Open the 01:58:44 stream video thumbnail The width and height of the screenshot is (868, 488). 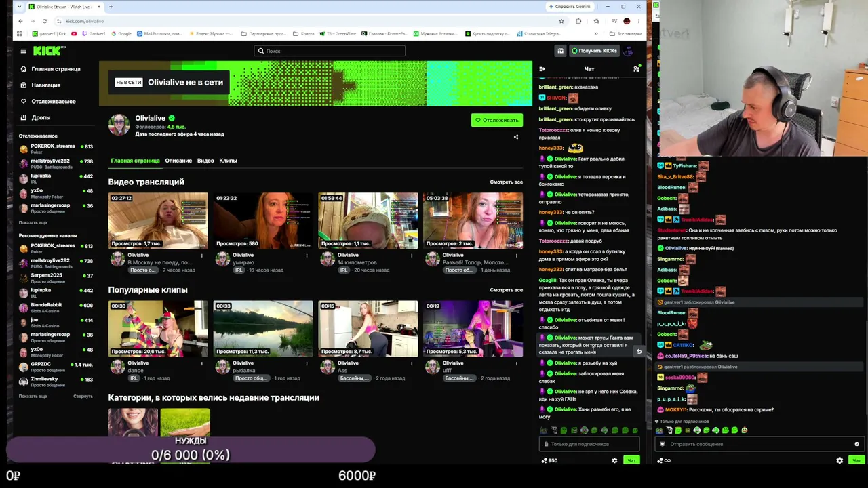[368, 221]
